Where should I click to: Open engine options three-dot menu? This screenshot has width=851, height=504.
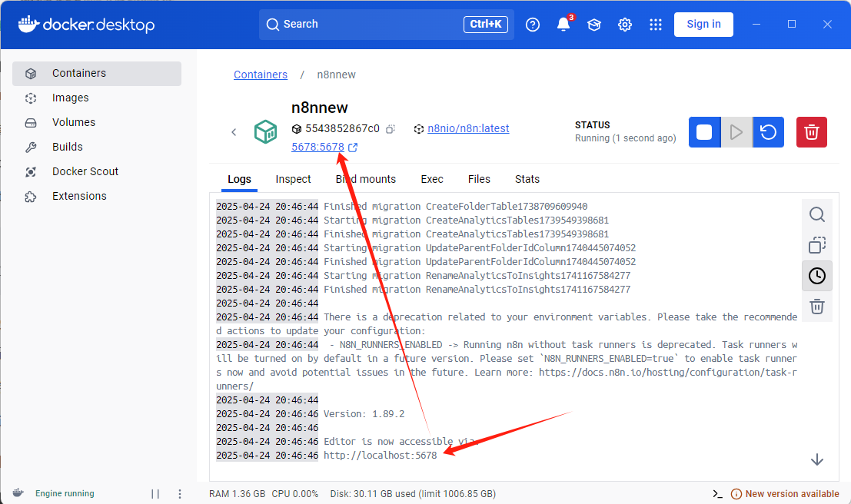180,494
